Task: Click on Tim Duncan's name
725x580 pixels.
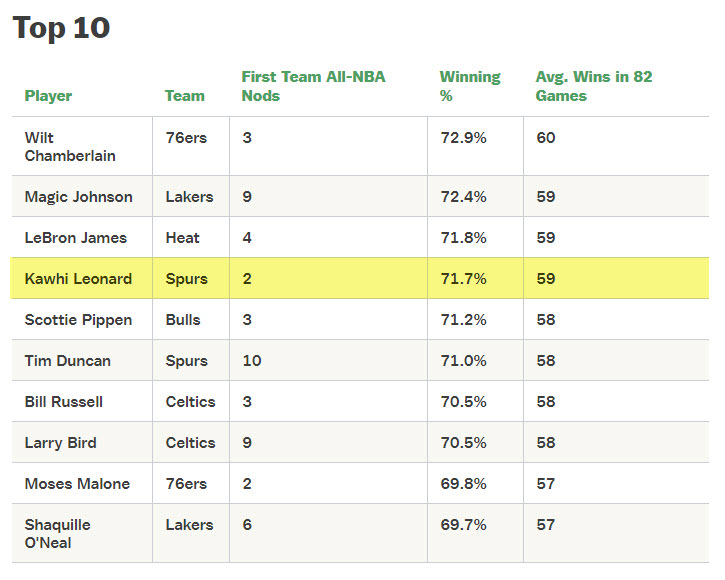Action: click(x=68, y=361)
